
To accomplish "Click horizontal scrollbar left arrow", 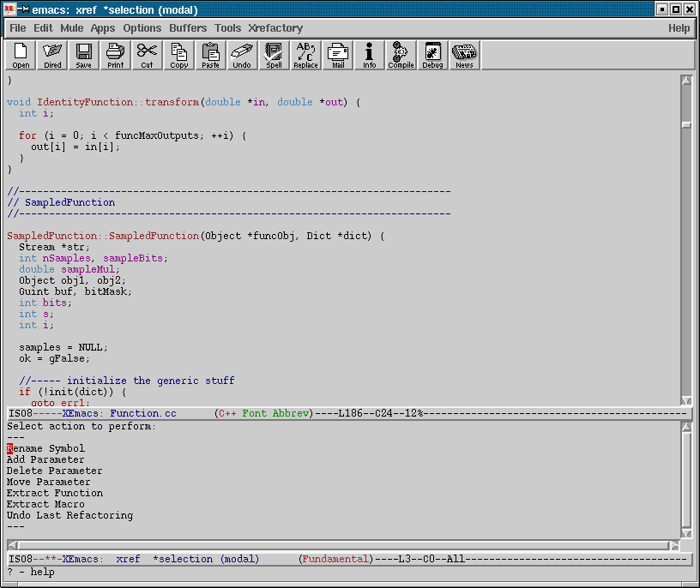I will (x=13, y=545).
